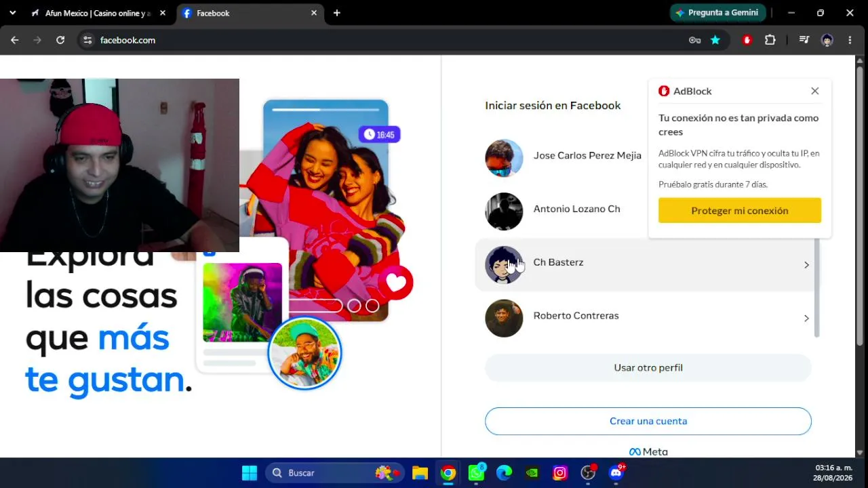Image resolution: width=868 pixels, height=488 pixels.
Task: Click the red heart icon on the illustration
Action: [x=396, y=283]
